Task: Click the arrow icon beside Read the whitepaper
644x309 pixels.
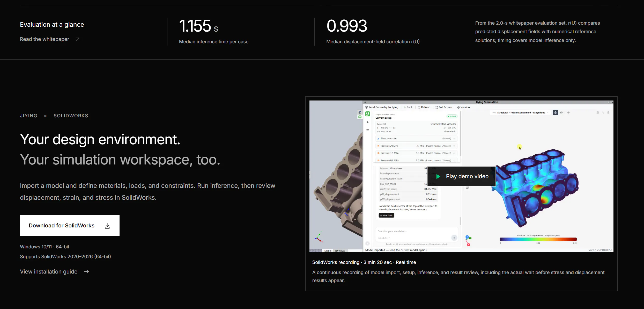Action: pyautogui.click(x=77, y=39)
